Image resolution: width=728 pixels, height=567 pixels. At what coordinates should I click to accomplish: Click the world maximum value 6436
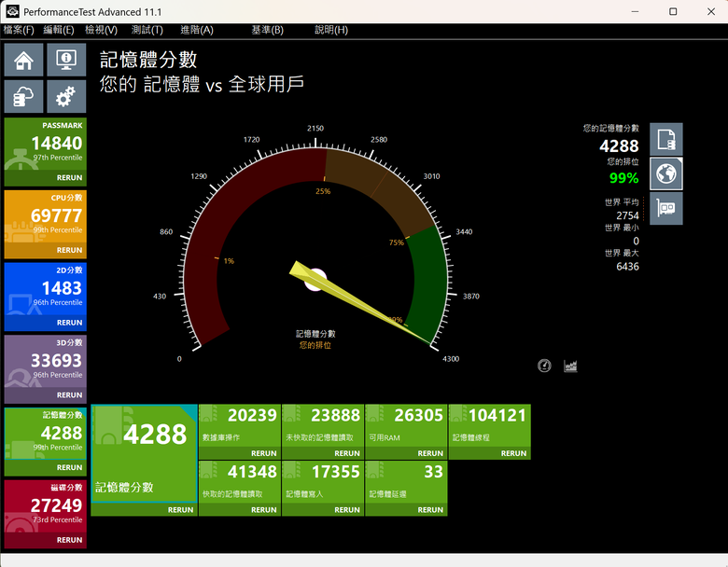pos(627,267)
